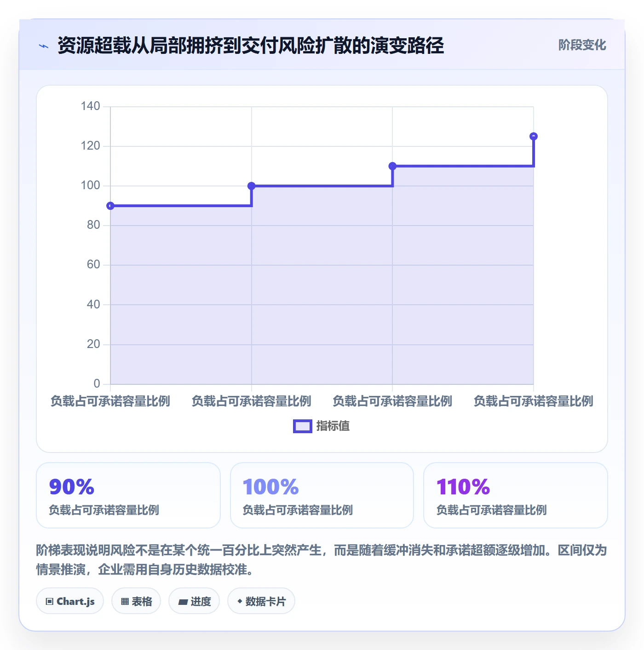This screenshot has height=650, width=644.
Task: Click the y-axis label 120
Action: point(90,146)
